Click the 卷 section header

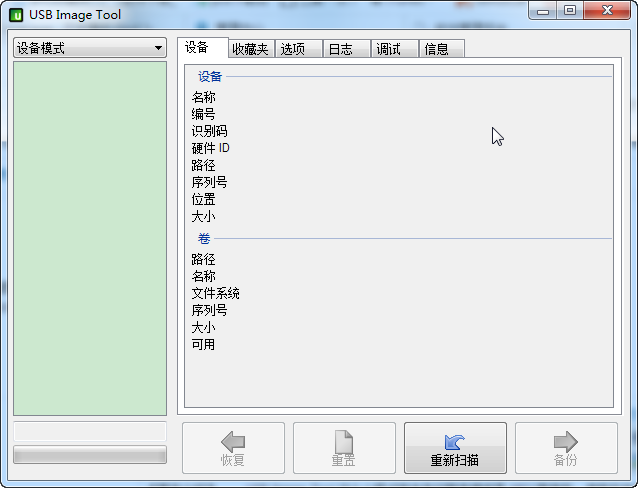(204, 239)
